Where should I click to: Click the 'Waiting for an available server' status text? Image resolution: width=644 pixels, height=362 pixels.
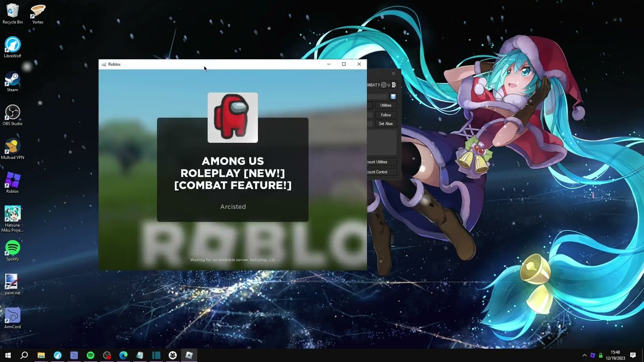(232, 260)
